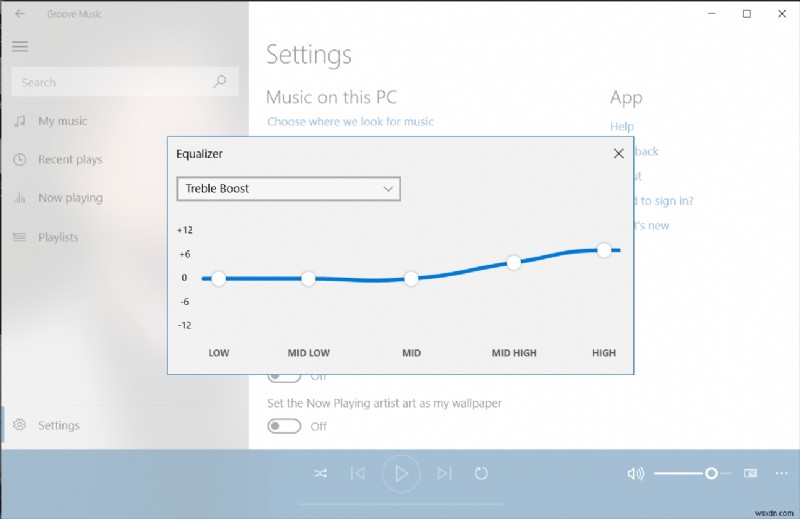Go back with the back arrow

click(20, 14)
